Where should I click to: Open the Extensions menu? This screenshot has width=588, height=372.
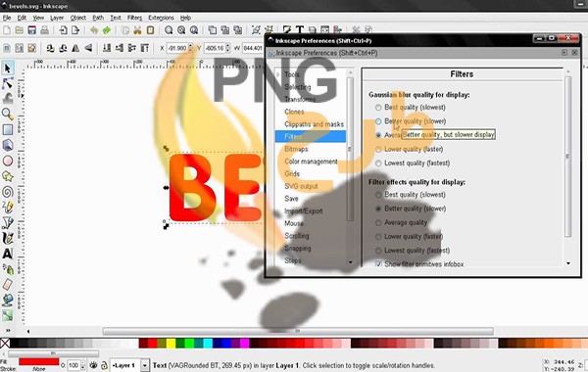tap(161, 18)
